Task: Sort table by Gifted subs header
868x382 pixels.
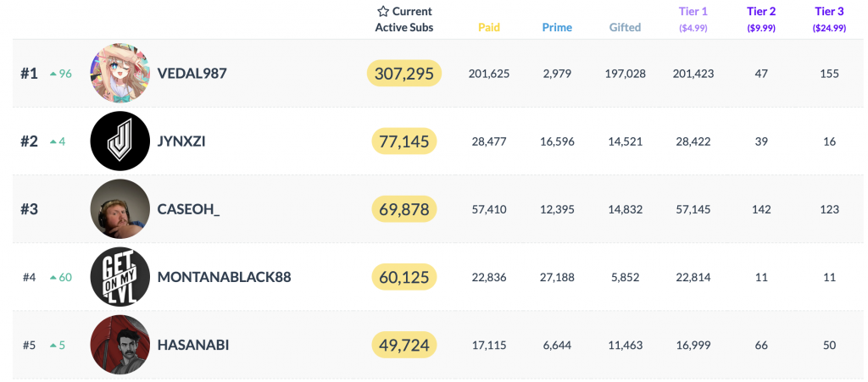Action: 626,27
